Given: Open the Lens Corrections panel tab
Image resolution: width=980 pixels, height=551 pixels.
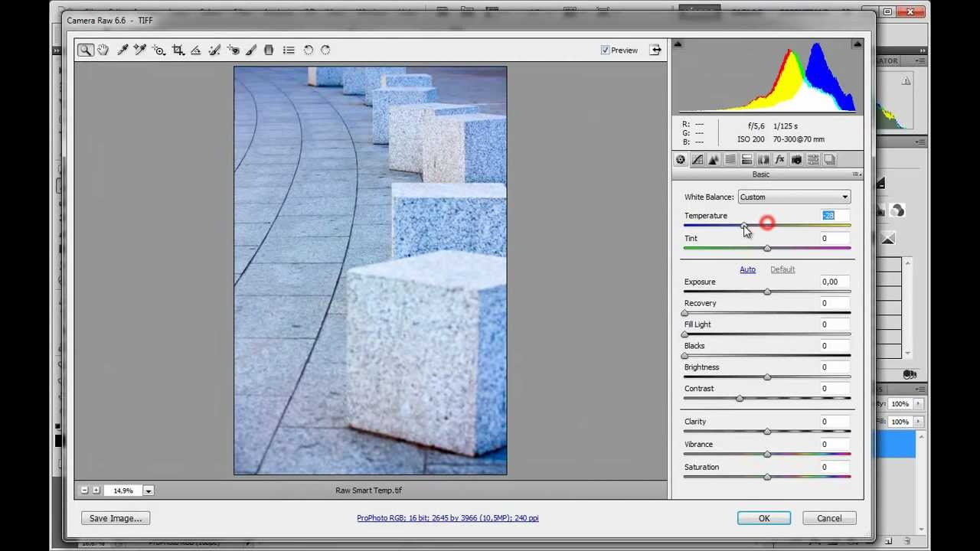Looking at the screenshot, I should click(x=763, y=159).
